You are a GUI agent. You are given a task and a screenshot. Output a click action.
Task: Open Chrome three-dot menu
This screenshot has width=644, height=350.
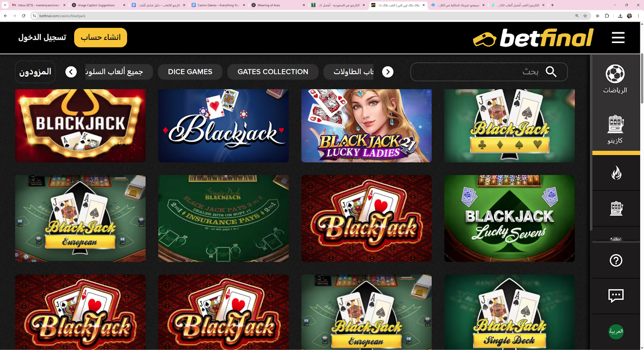[x=638, y=16]
